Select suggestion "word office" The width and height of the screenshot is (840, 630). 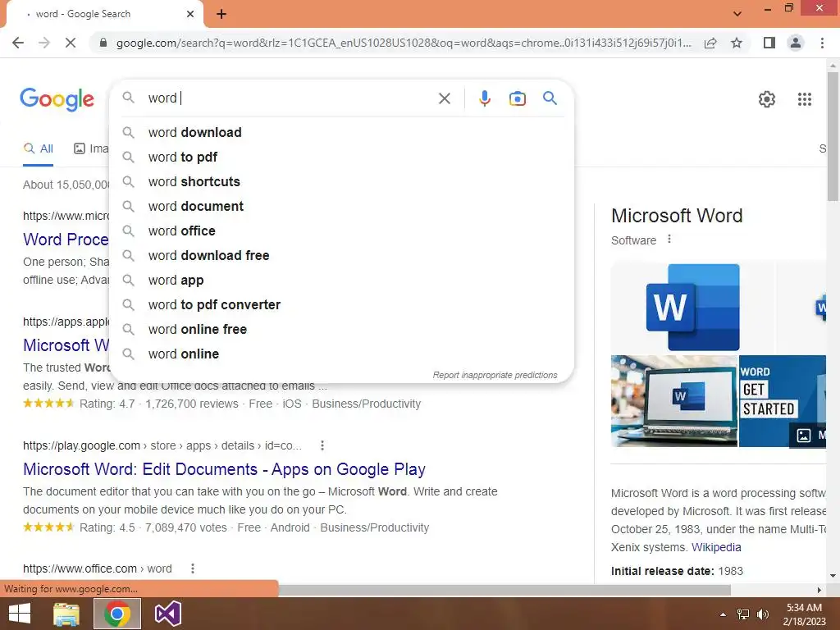(341, 231)
